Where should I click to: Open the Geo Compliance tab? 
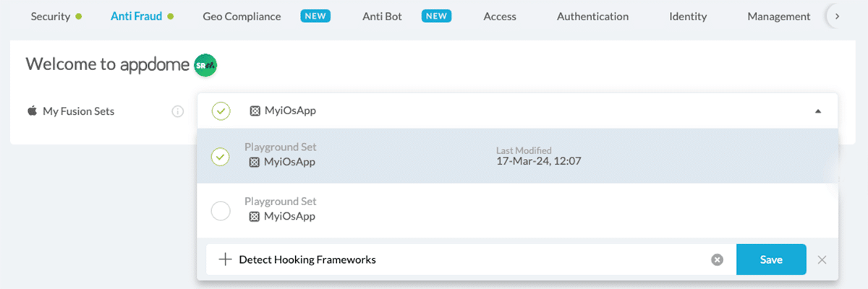[242, 16]
